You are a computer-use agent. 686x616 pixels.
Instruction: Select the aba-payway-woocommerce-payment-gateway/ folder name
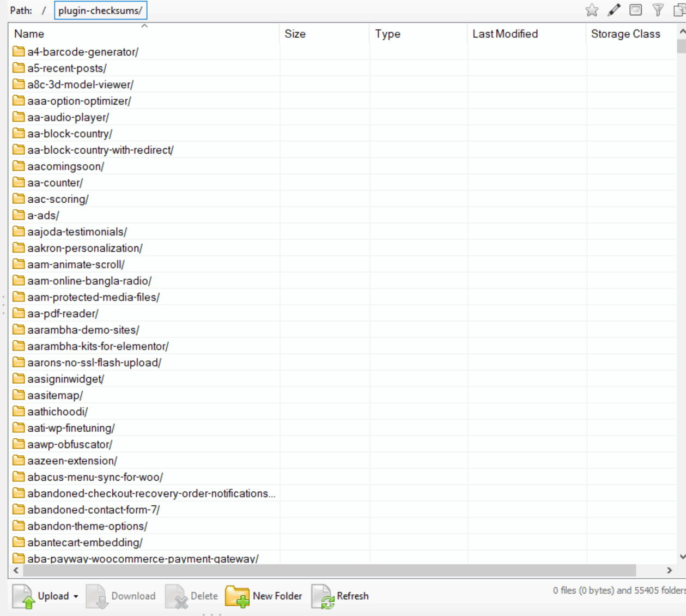143,558
